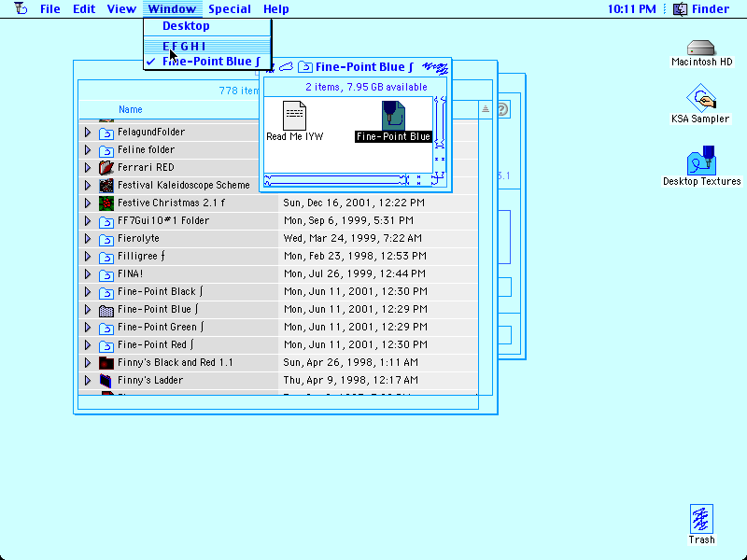
Task: Click the Finder application menu icon
Action: click(680, 9)
